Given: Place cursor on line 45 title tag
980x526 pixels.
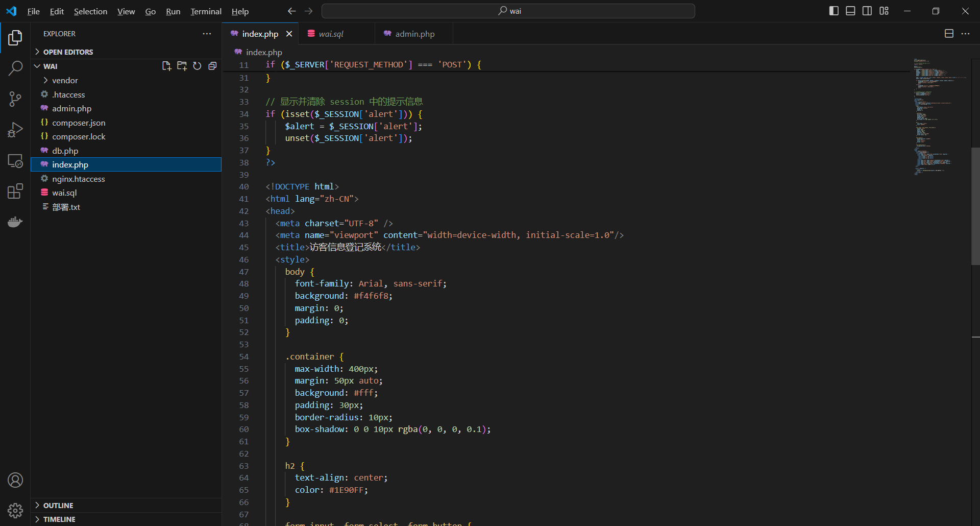Looking at the screenshot, I should (348, 247).
